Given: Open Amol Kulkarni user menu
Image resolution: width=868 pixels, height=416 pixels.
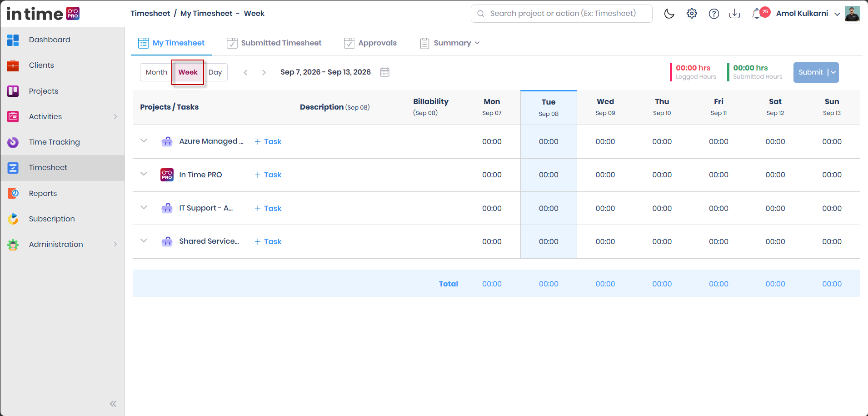Looking at the screenshot, I should click(808, 14).
